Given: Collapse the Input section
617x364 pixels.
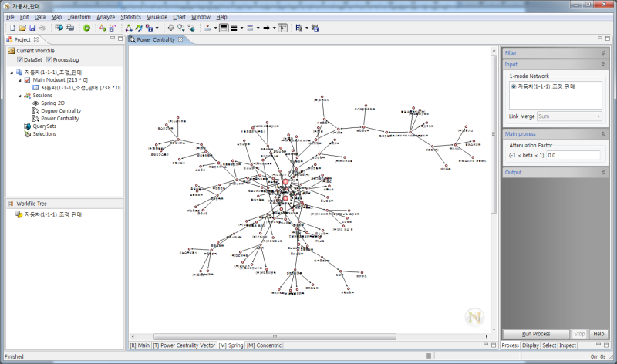Looking at the screenshot, I should tap(603, 64).
